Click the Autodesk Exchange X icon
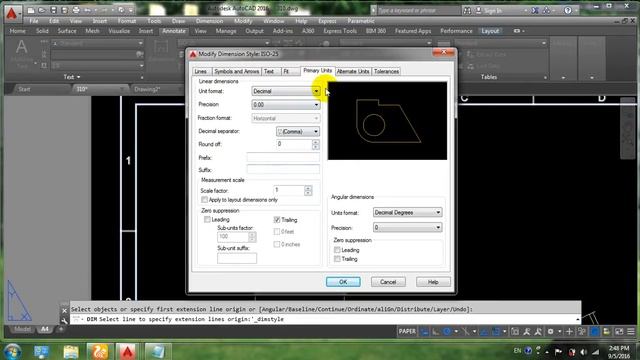 pyautogui.click(x=535, y=10)
